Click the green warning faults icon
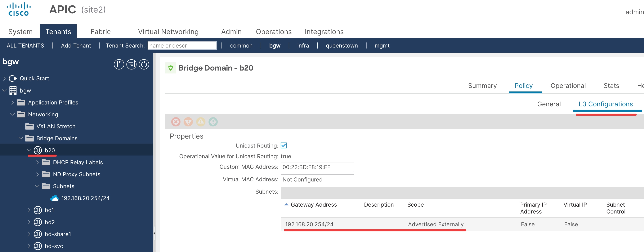644x252 pixels. (213, 122)
